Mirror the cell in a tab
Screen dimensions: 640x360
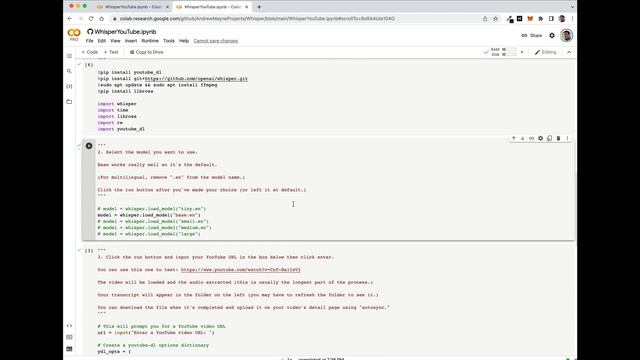click(x=549, y=138)
